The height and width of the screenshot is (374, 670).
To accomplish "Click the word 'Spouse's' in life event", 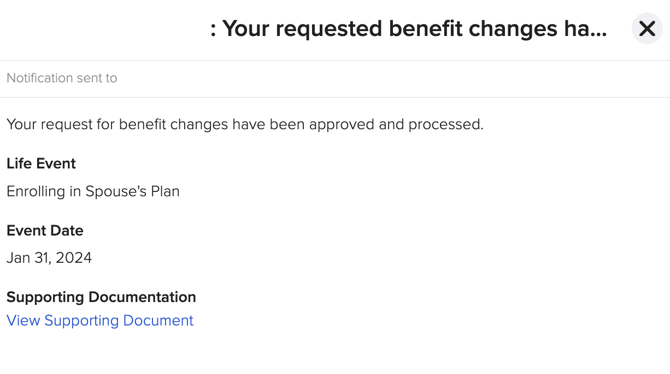I will 116,191.
